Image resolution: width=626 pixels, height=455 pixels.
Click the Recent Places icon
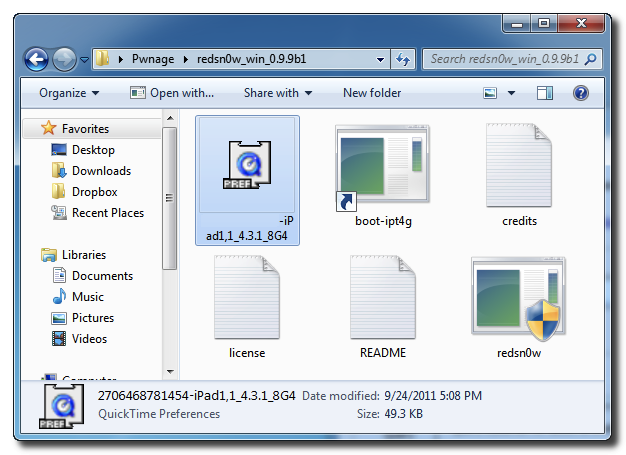[x=59, y=212]
